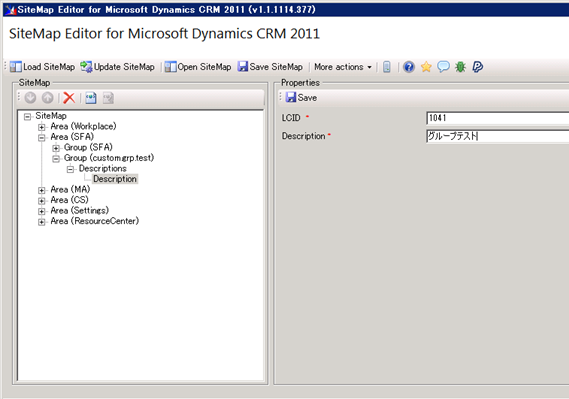
Task: Expand the Area (CS) node
Action: 42,201
